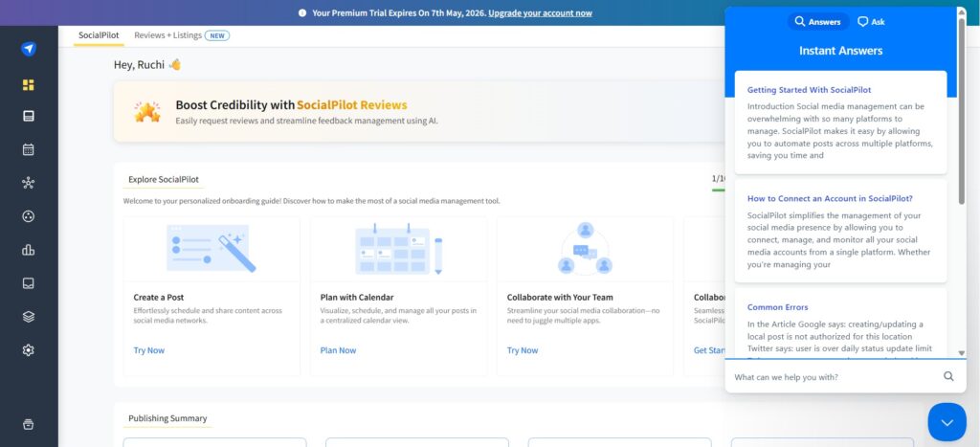Click the archive box icon at sidebar bottom
The image size is (980, 447).
point(28,424)
